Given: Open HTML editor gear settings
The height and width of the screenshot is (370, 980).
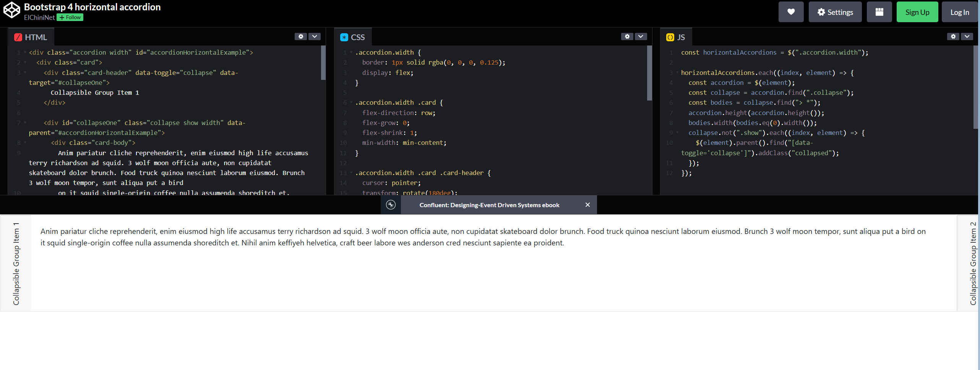Looking at the screenshot, I should click(301, 36).
